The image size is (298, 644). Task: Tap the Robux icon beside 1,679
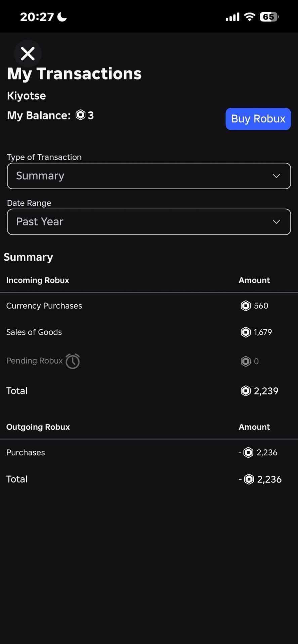pyautogui.click(x=246, y=332)
